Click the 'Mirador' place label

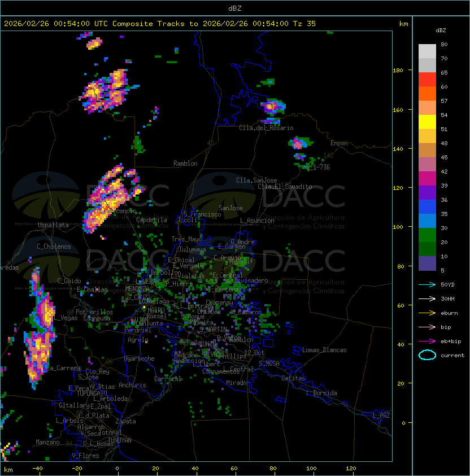(238, 383)
